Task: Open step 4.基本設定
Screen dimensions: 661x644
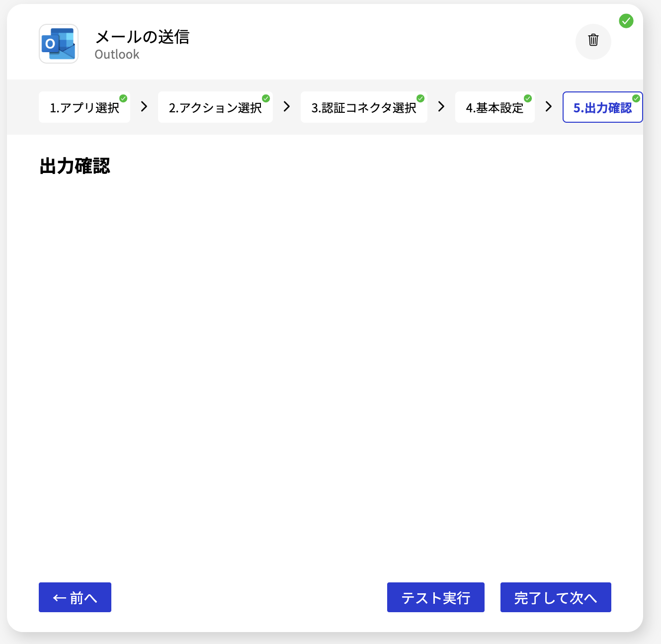Action: [495, 107]
